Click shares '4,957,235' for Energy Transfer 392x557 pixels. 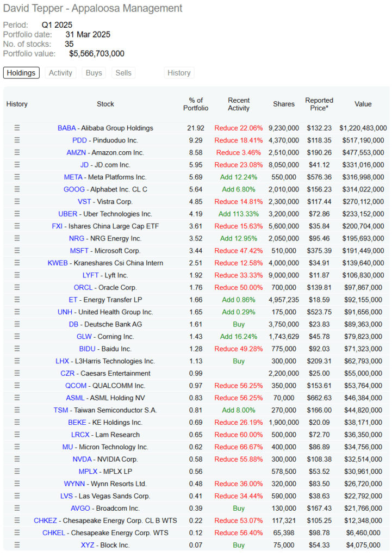coord(284,300)
